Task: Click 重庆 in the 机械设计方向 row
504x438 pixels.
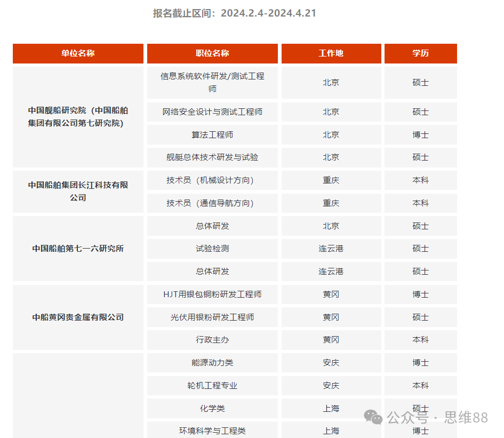Action: [x=331, y=180]
